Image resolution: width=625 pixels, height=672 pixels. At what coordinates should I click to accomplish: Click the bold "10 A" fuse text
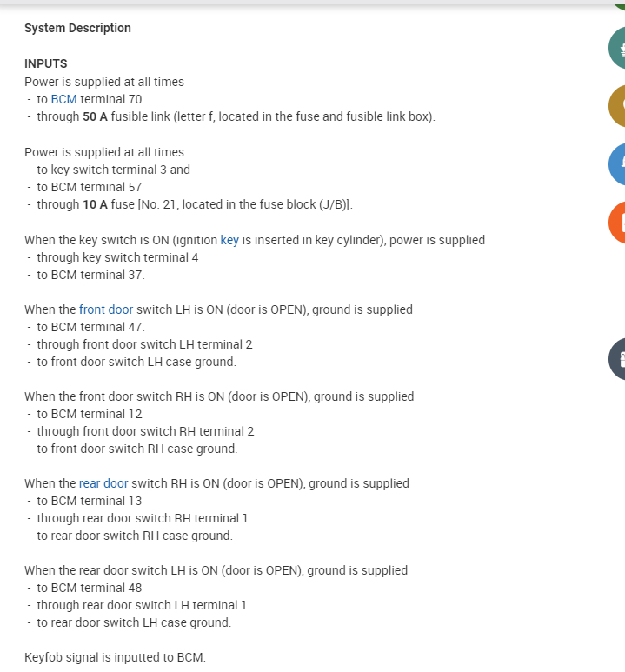95,204
